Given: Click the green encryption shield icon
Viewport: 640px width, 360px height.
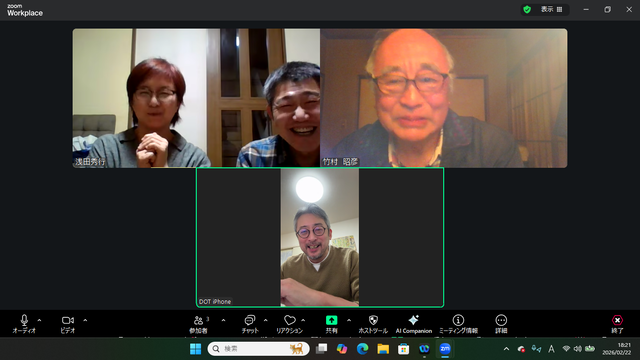Looking at the screenshot, I should click(x=527, y=9).
